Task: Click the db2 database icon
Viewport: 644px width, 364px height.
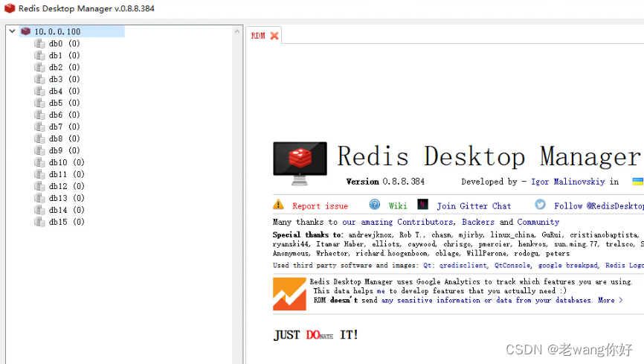Action: (39, 68)
